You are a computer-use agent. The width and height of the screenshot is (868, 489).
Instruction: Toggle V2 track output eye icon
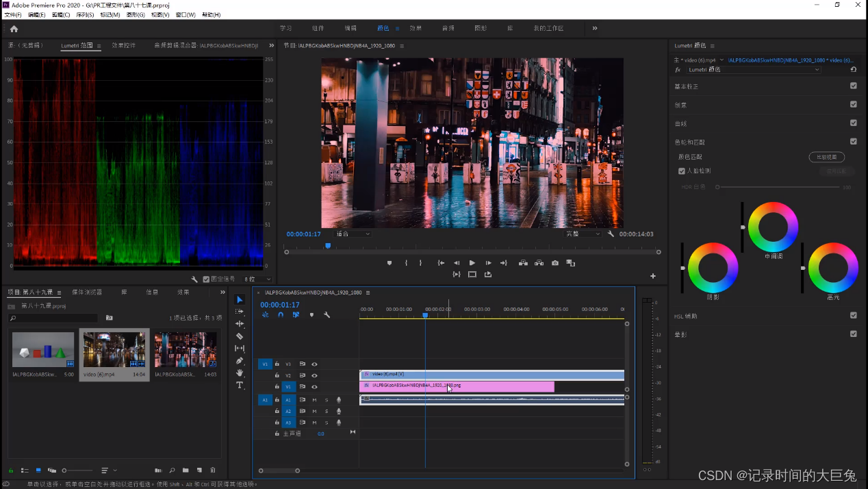(x=314, y=375)
